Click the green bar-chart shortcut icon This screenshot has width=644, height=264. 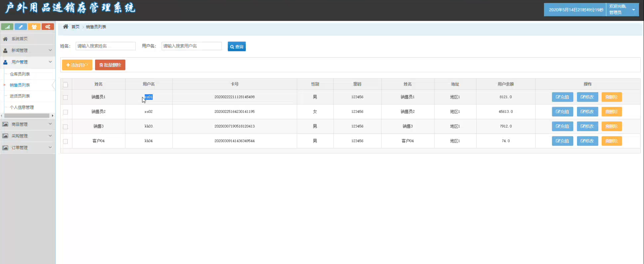[7, 27]
